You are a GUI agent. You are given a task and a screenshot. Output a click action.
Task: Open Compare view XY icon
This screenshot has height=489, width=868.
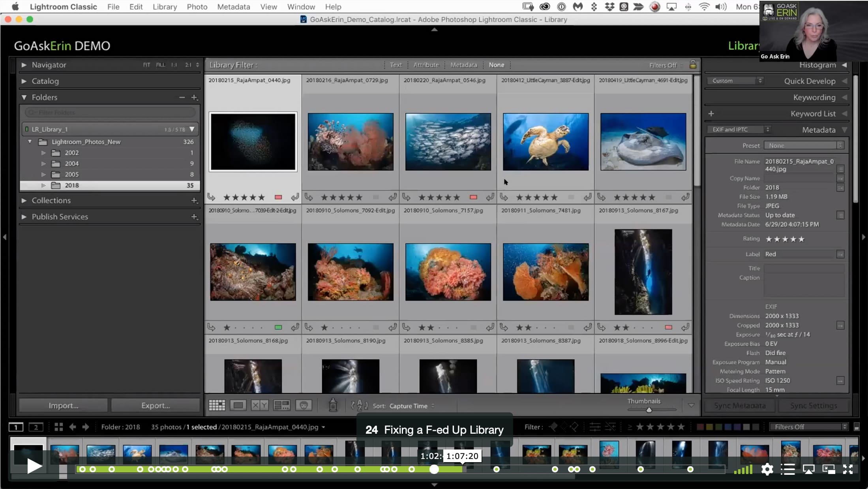(x=260, y=405)
